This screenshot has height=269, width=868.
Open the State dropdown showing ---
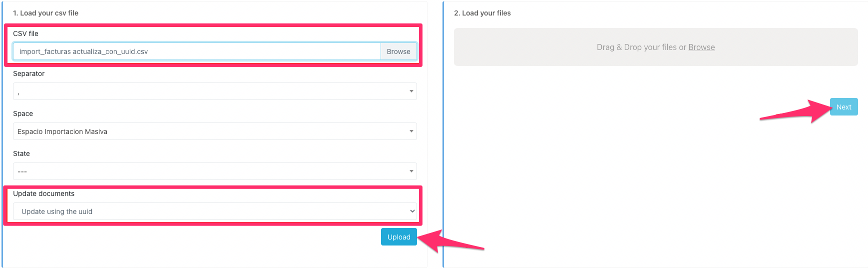215,171
